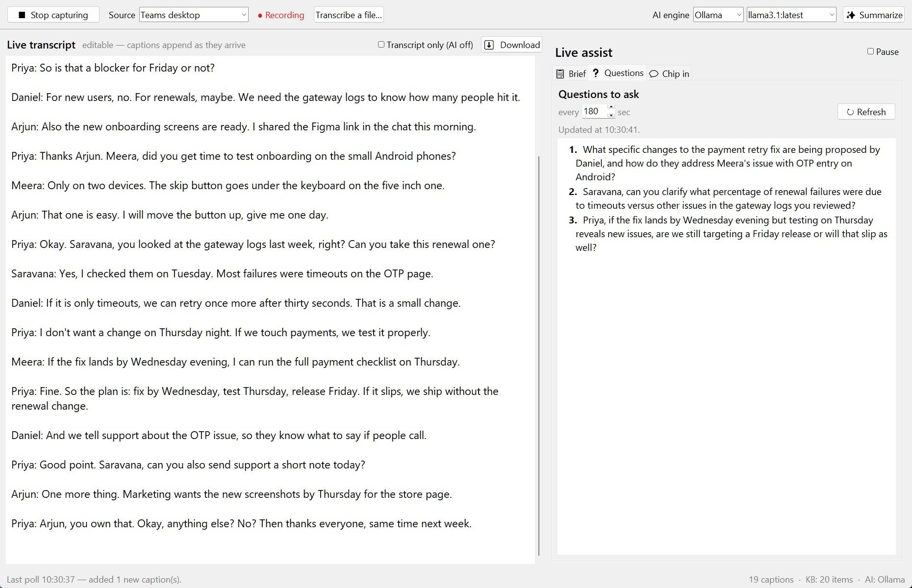Open the AI engine dropdown showing Ollama

[718, 15]
